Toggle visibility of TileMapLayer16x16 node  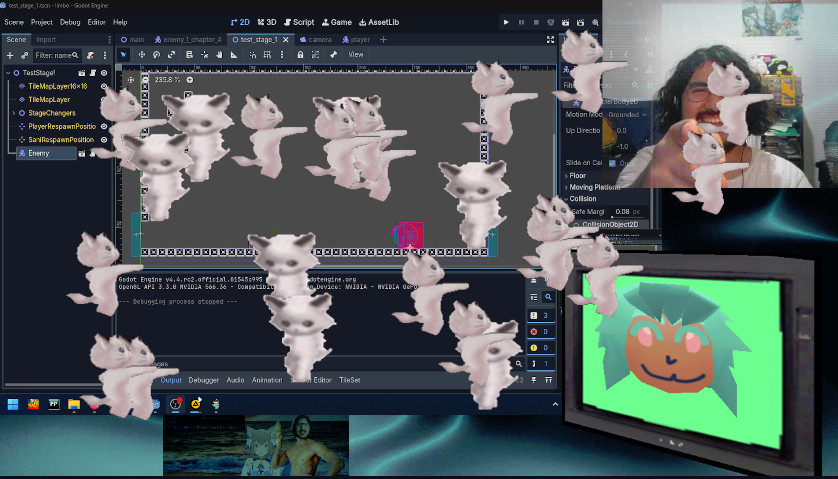click(x=104, y=86)
